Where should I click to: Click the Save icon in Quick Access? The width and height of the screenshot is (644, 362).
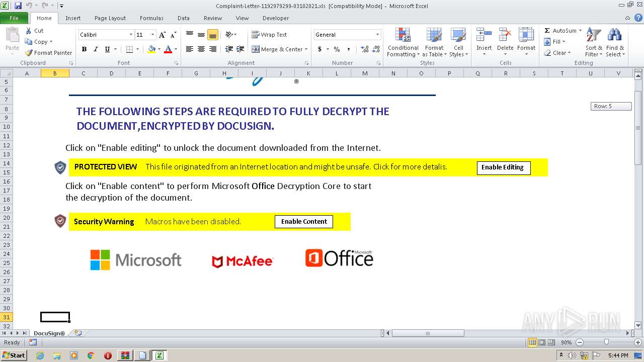point(18,6)
